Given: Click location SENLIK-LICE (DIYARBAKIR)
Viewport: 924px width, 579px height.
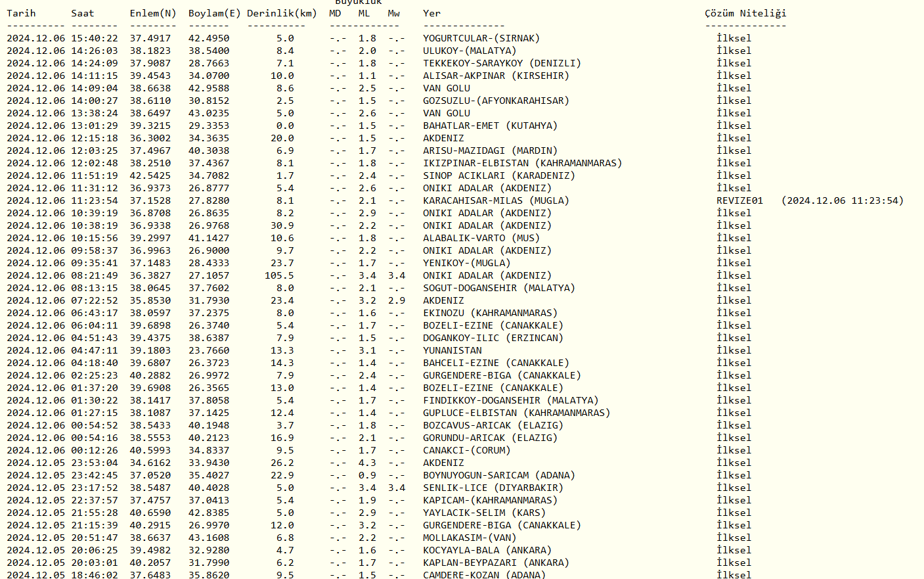Looking at the screenshot, I should pyautogui.click(x=493, y=488).
